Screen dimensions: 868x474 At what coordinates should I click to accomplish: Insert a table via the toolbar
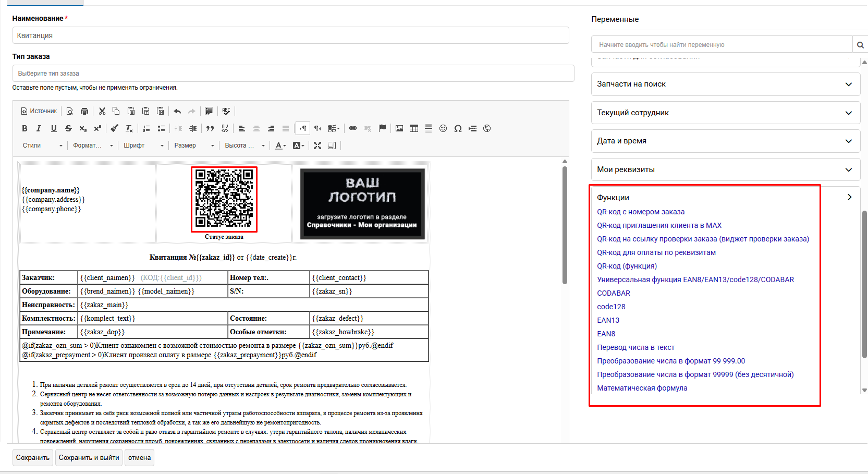[x=414, y=128]
